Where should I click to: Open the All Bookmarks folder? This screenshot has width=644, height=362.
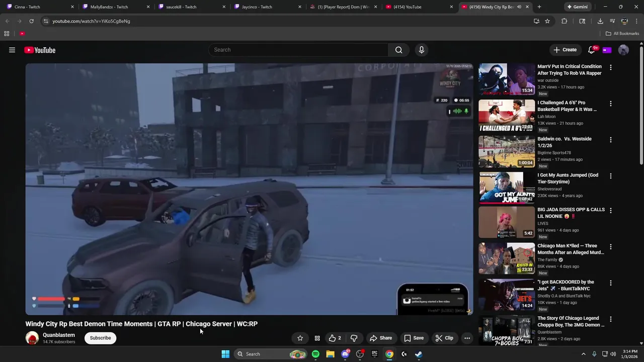[622, 34]
